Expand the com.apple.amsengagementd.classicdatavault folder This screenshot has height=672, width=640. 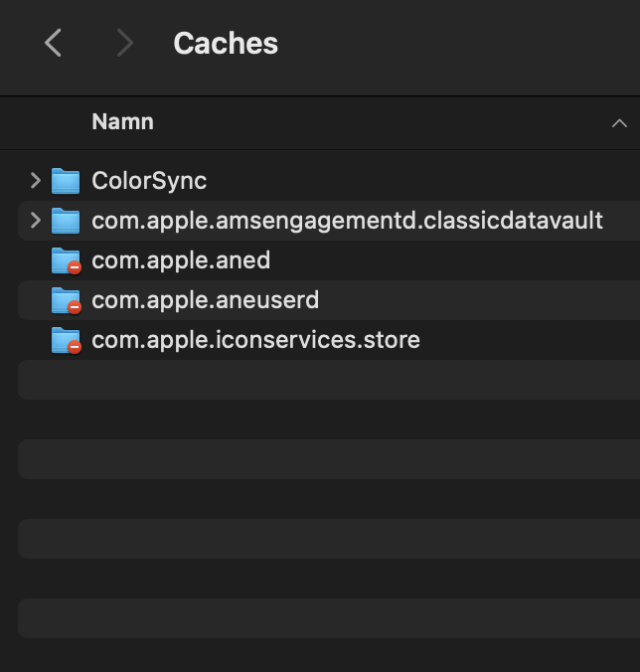pyautogui.click(x=36, y=221)
